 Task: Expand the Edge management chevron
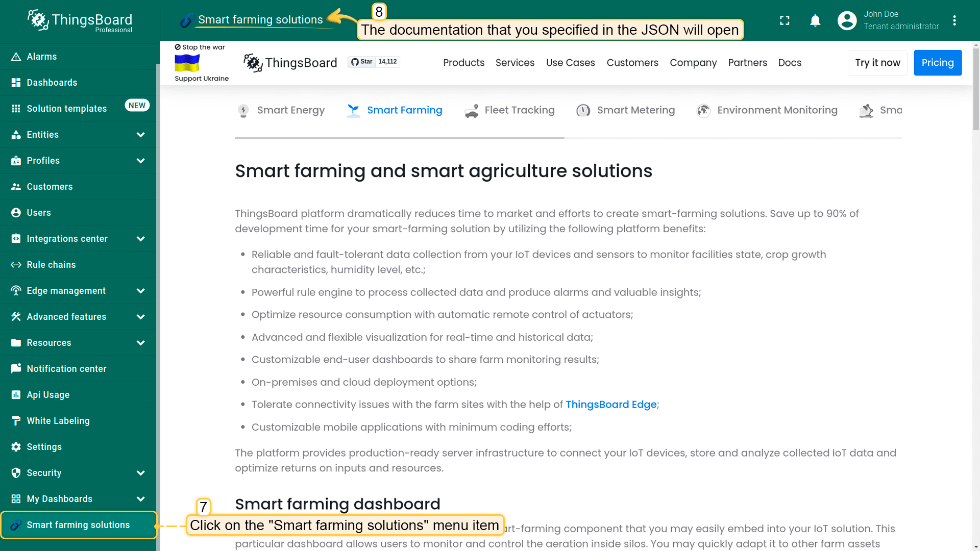(141, 291)
